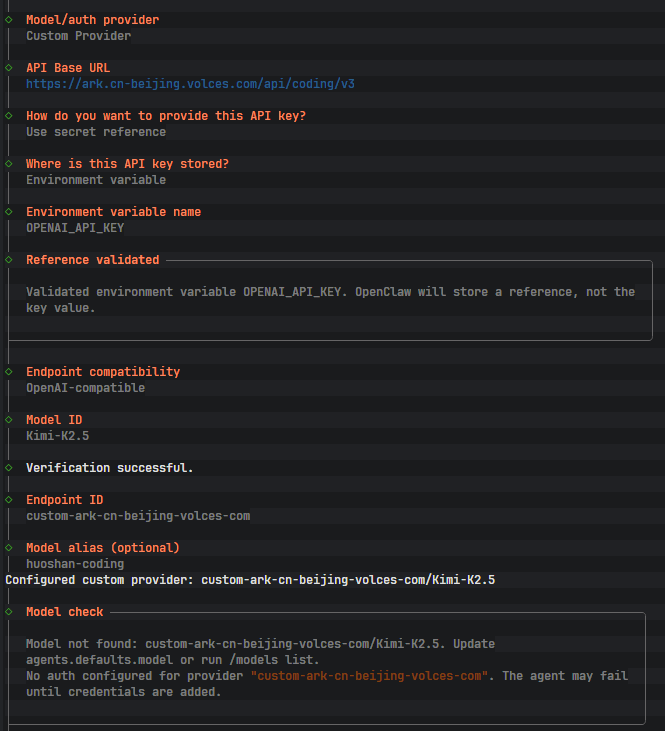Click the diamond icon next to API Base URL

(9, 68)
